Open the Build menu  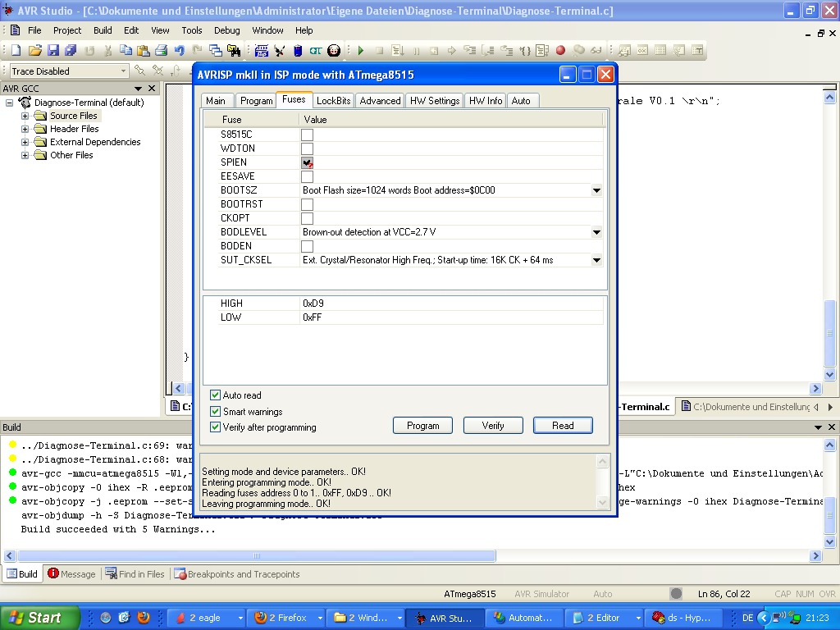pos(103,30)
